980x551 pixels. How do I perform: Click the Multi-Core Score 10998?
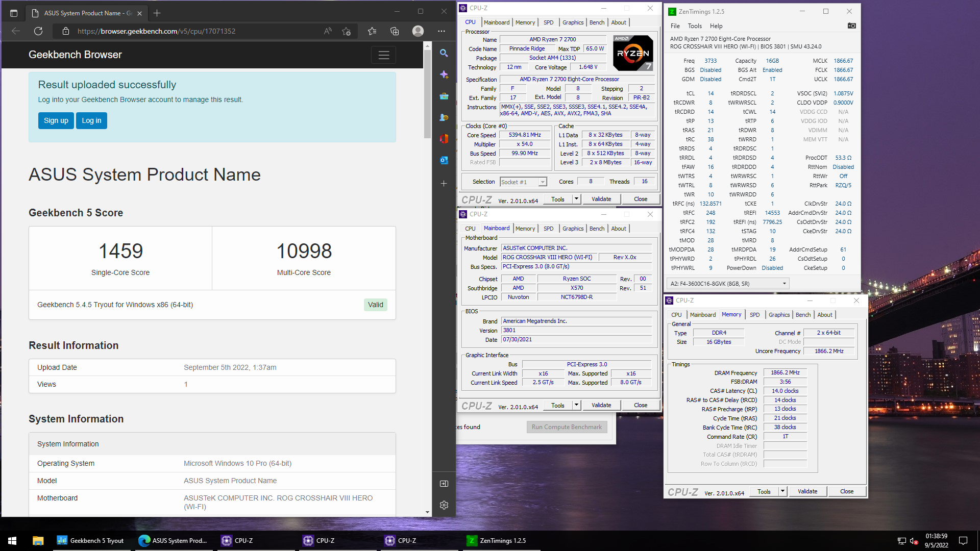304,251
